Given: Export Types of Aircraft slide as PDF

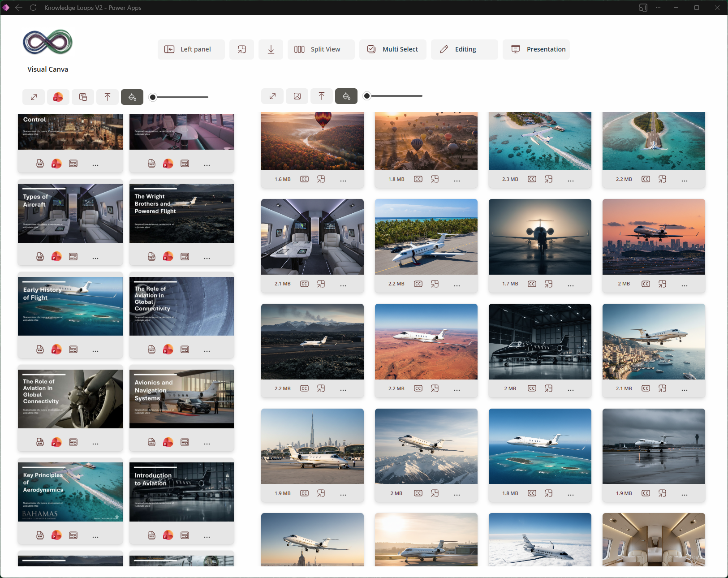Looking at the screenshot, I should pyautogui.click(x=40, y=256).
